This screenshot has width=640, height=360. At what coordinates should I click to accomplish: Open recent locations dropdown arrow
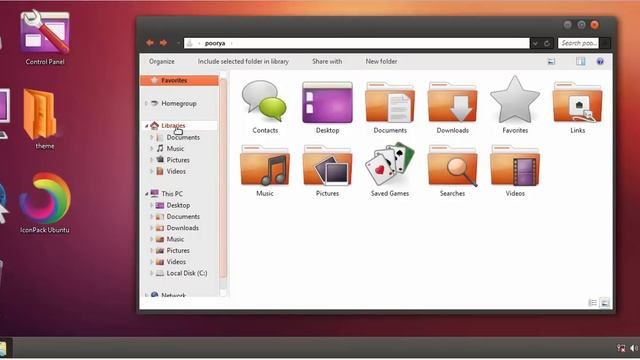[x=178, y=43]
